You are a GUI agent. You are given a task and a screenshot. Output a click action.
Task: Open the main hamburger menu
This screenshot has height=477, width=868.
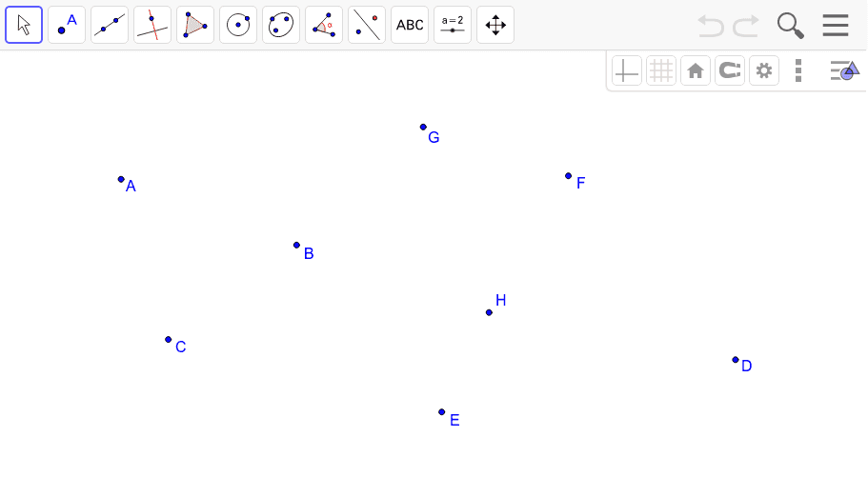[836, 26]
